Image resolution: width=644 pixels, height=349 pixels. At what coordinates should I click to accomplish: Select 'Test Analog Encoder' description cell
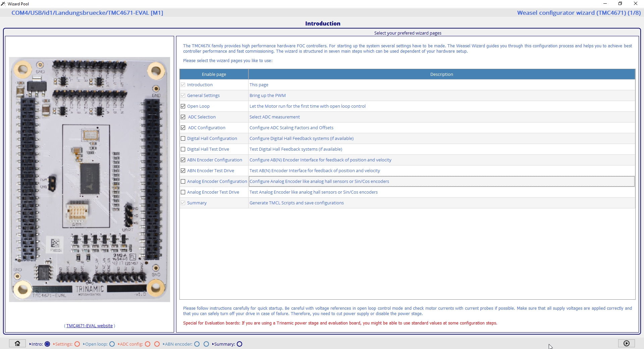(x=441, y=192)
